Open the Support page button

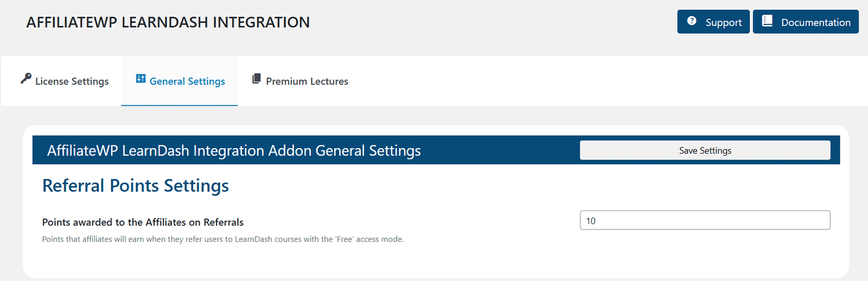713,22
